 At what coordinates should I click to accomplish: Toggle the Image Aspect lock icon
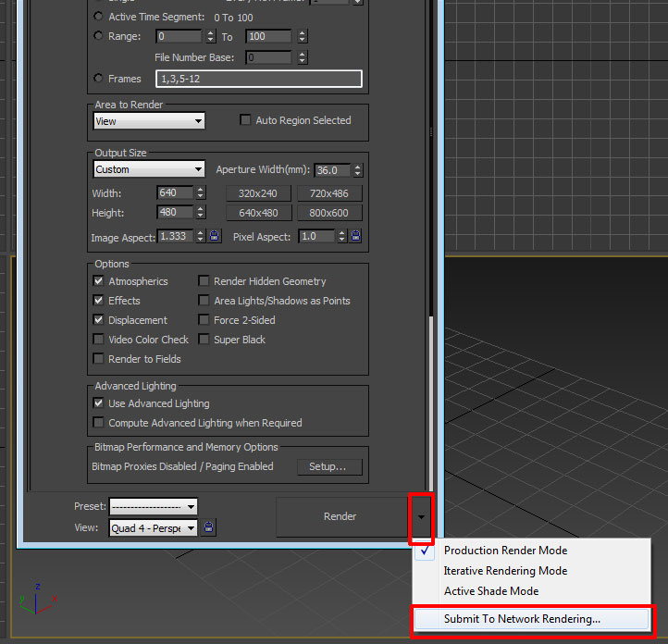pos(215,236)
